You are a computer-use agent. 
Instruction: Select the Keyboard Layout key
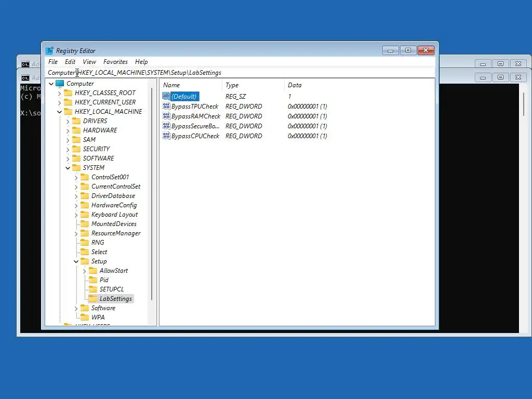pyautogui.click(x=114, y=215)
